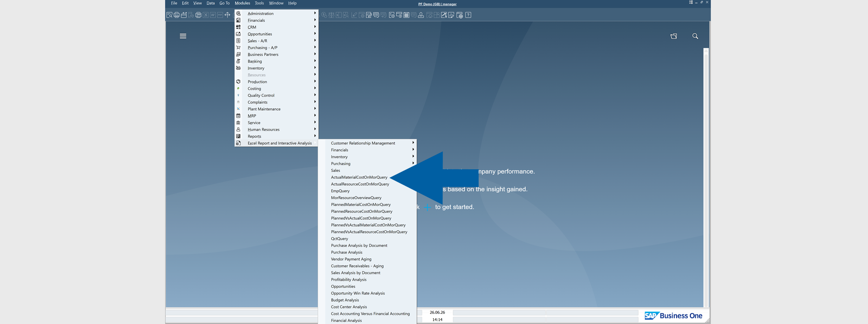Open the Window menu

coord(276,3)
